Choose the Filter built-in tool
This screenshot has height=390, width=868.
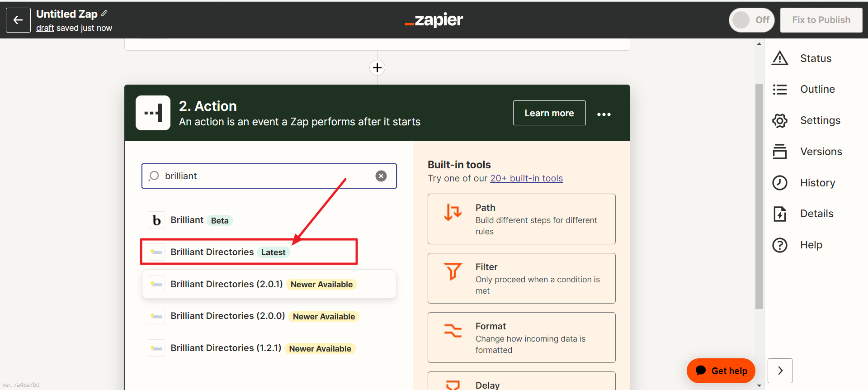pos(521,278)
